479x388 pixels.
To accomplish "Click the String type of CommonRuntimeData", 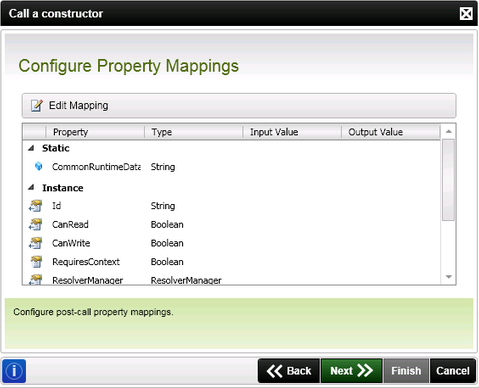I will pos(163,167).
